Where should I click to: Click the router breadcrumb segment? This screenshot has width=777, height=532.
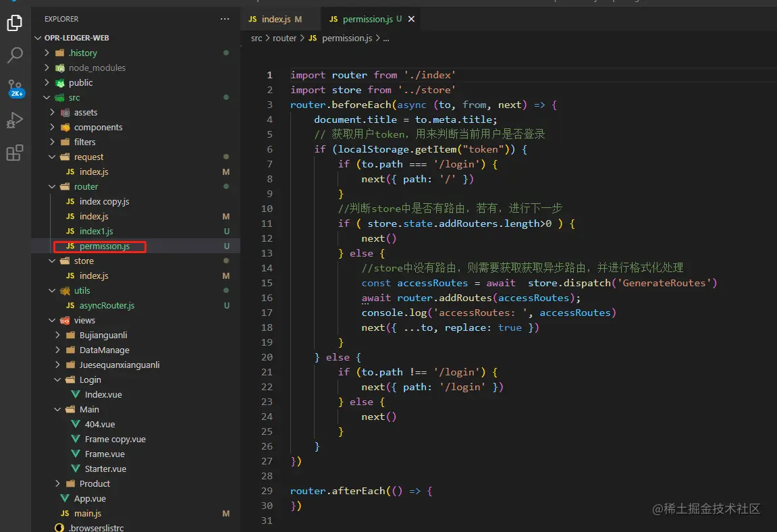[284, 38]
